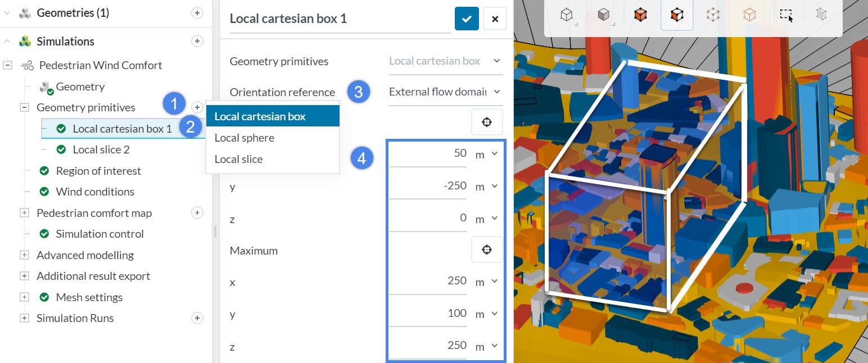
Task: Expand the Advanced modelling tree node
Action: pyautogui.click(x=24, y=255)
